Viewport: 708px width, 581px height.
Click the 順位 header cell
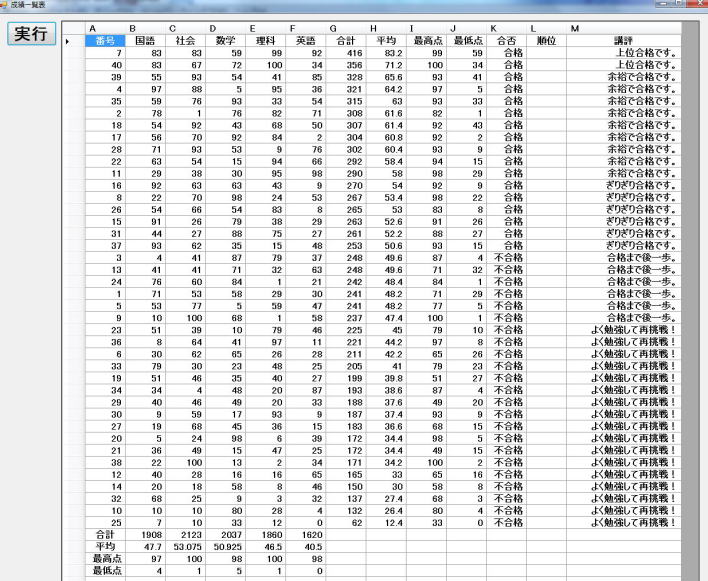click(x=546, y=41)
